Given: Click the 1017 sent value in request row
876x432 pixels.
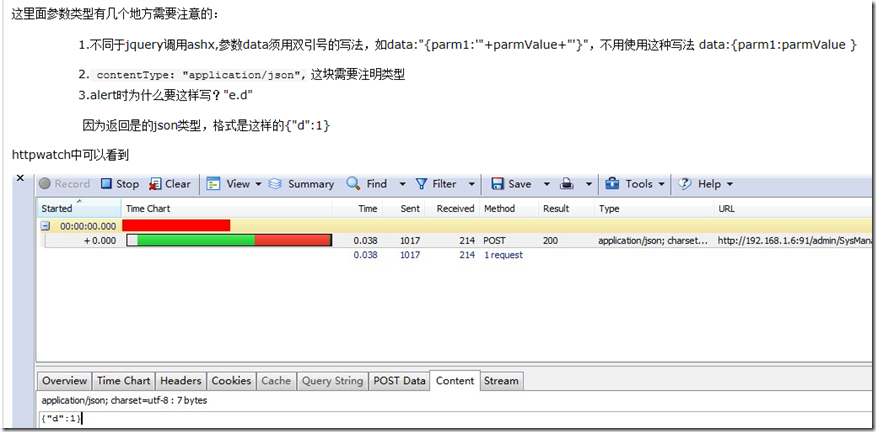Looking at the screenshot, I should point(410,241).
